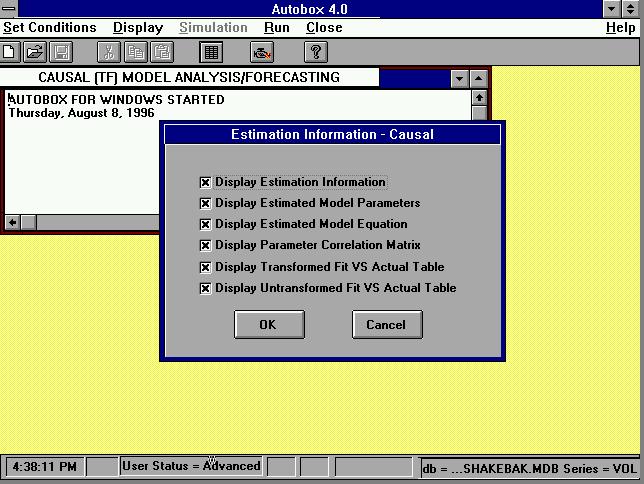
Task: Click the output window scroll up arrow
Action: [479, 98]
